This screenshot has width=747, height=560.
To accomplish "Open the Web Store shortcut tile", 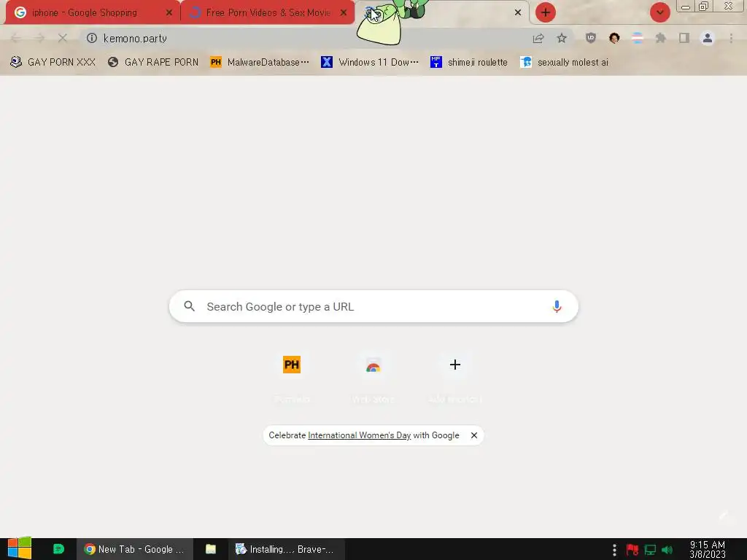I will pyautogui.click(x=373, y=366).
